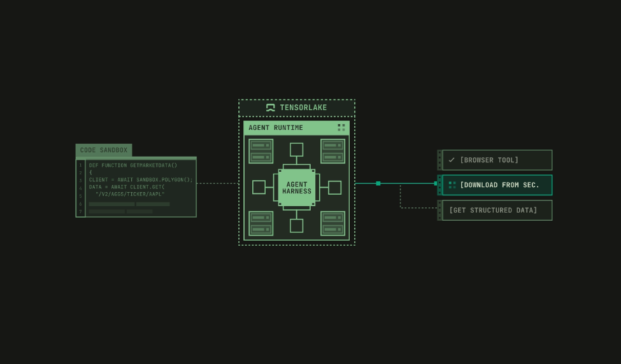Image resolution: width=621 pixels, height=364 pixels.
Task: Toggle the checkmark on Browser Tool
Action: 452,160
